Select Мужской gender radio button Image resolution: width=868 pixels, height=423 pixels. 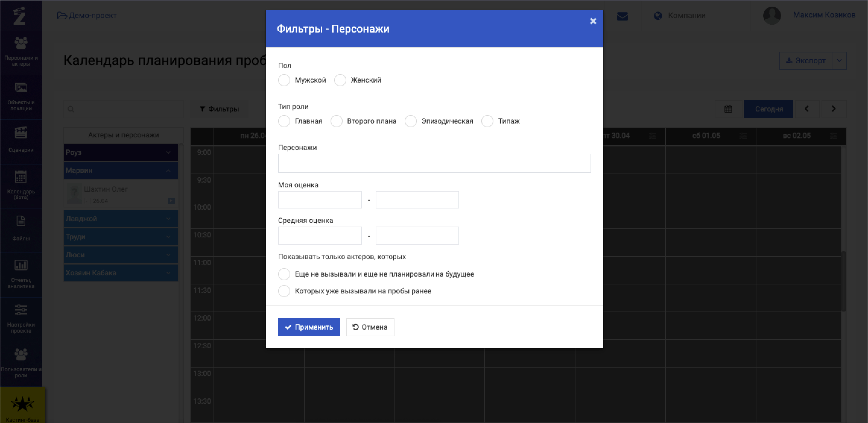(x=284, y=80)
